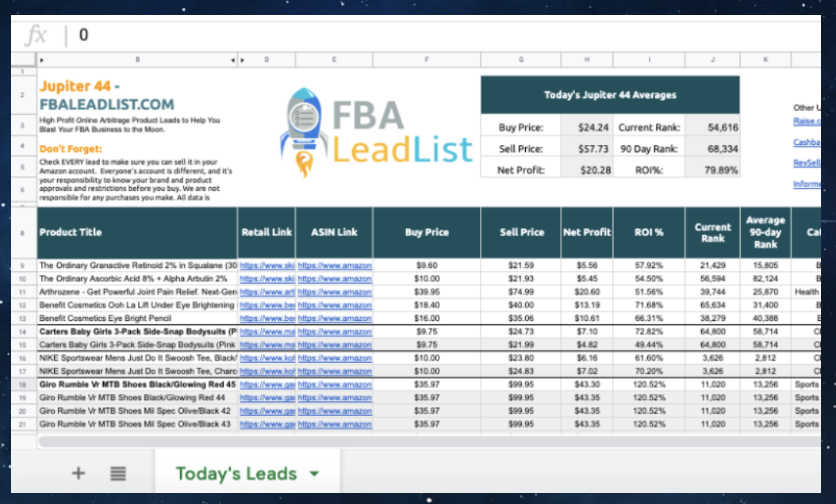Open the Raise link
This screenshot has width=836, height=504.
click(806, 121)
